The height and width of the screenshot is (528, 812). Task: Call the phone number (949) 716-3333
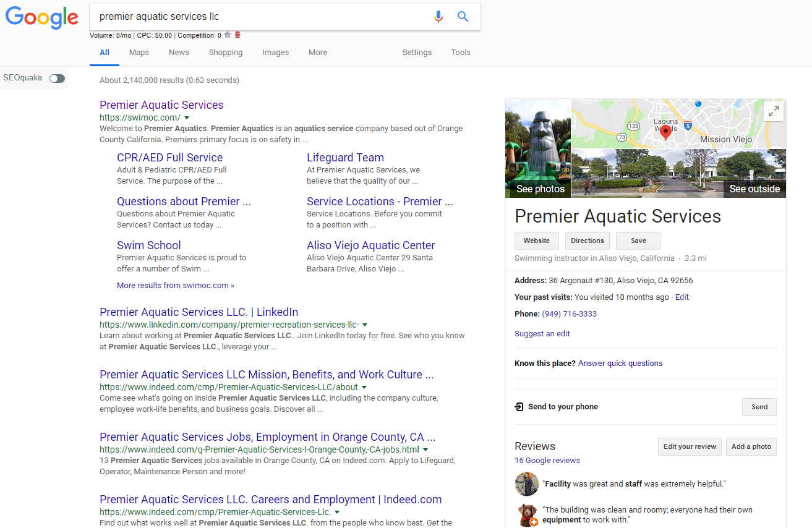click(x=570, y=314)
